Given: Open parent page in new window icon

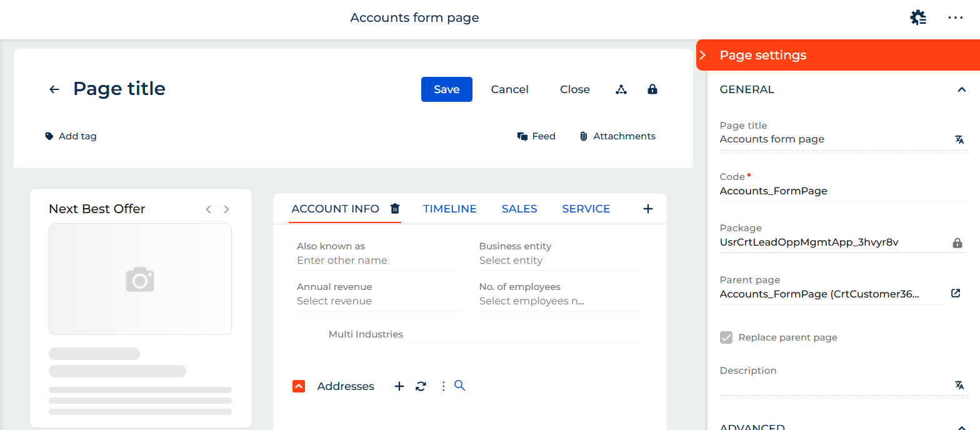Looking at the screenshot, I should point(956,293).
